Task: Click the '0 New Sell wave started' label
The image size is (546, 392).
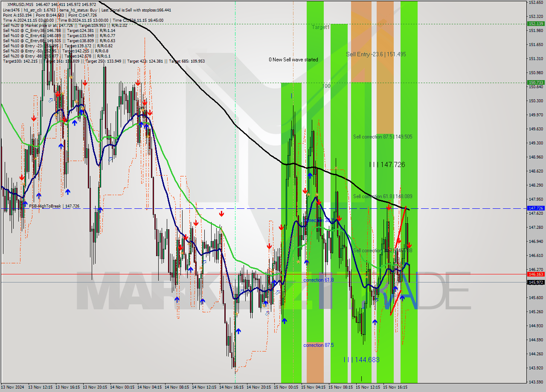Action: coord(293,60)
